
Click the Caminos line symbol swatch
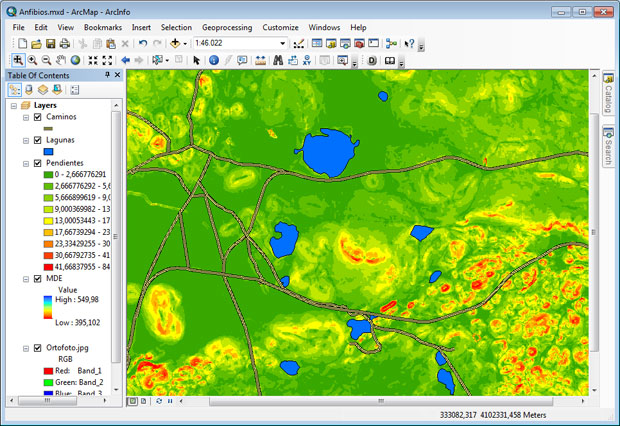(48, 129)
